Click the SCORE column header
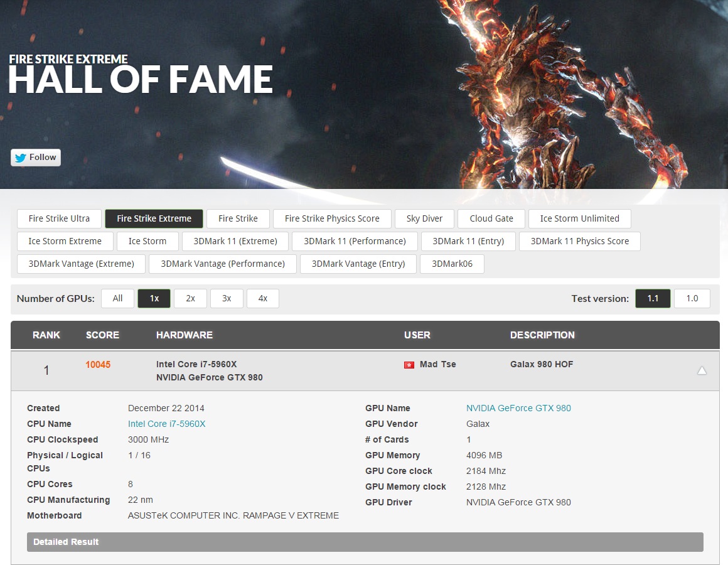 pos(102,335)
